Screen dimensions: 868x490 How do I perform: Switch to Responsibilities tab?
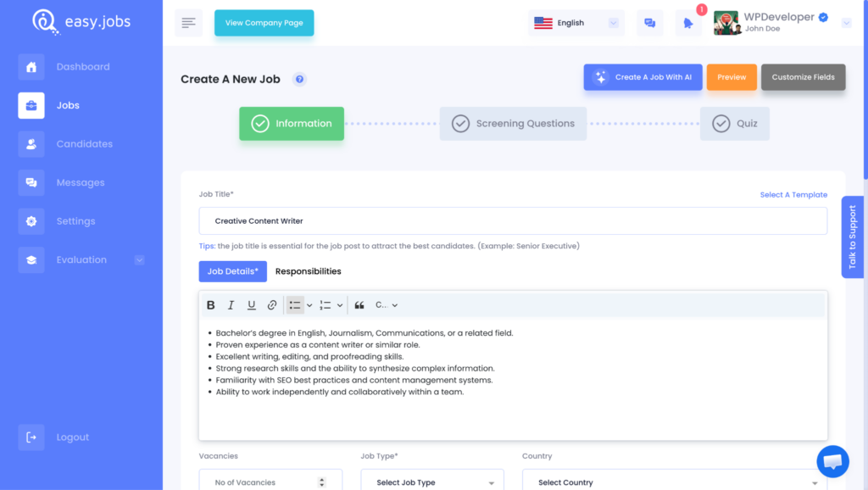pos(309,271)
